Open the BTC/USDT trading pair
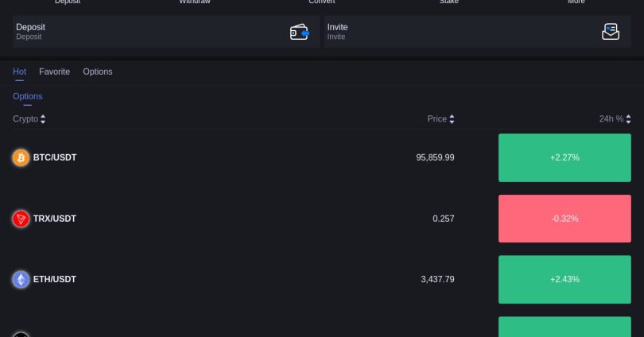The image size is (644, 337). click(55, 157)
